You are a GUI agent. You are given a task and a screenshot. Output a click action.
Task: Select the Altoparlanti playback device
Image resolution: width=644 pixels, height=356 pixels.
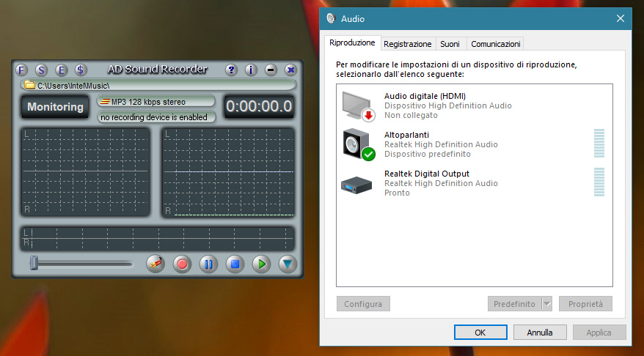[x=440, y=144]
